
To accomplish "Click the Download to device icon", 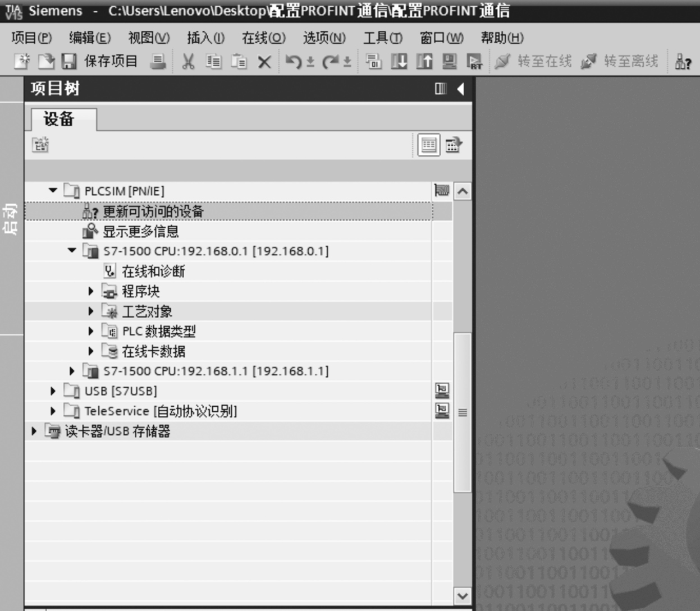I will 399,61.
